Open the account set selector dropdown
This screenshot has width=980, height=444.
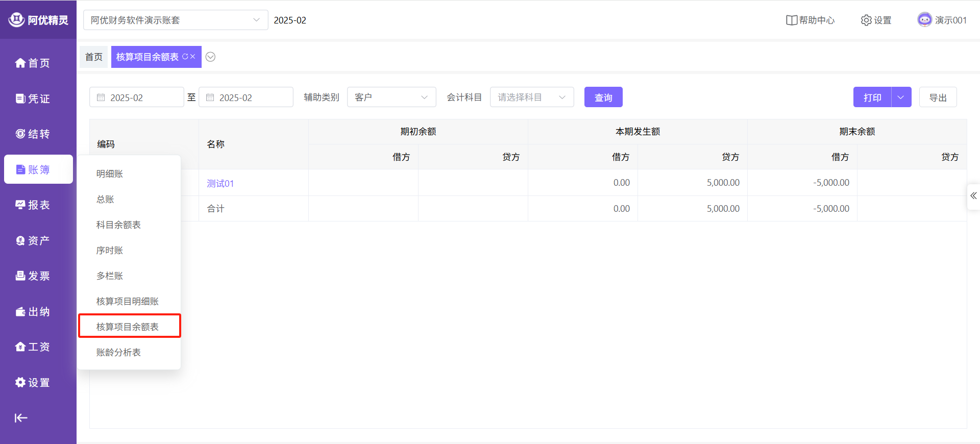(175, 20)
